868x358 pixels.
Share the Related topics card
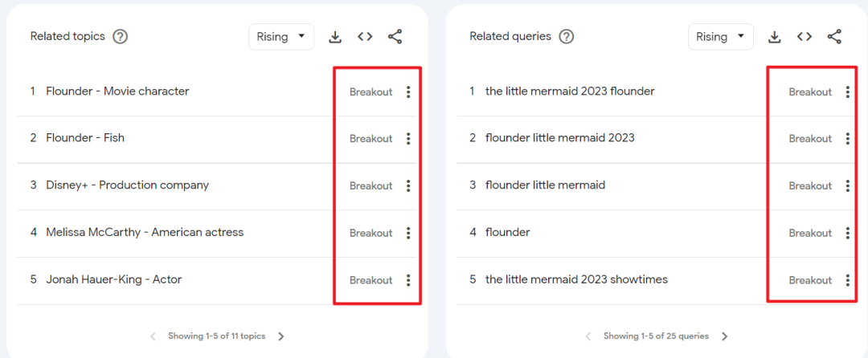click(x=395, y=37)
